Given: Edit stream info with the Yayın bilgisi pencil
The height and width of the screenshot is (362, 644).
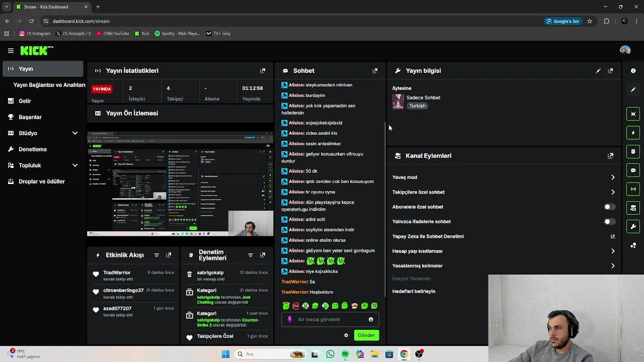Looking at the screenshot, I should click(598, 71).
